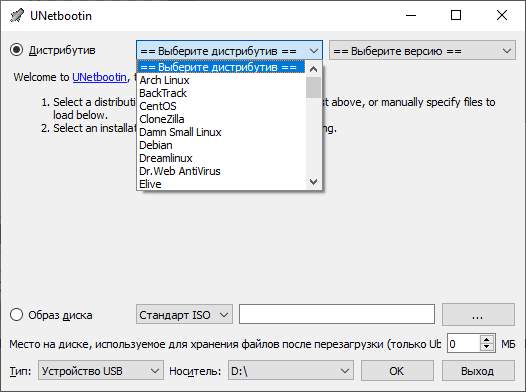This screenshot has width=526, height=392.
Task: Expand the Устройство USB type dropdown
Action: pos(101,371)
